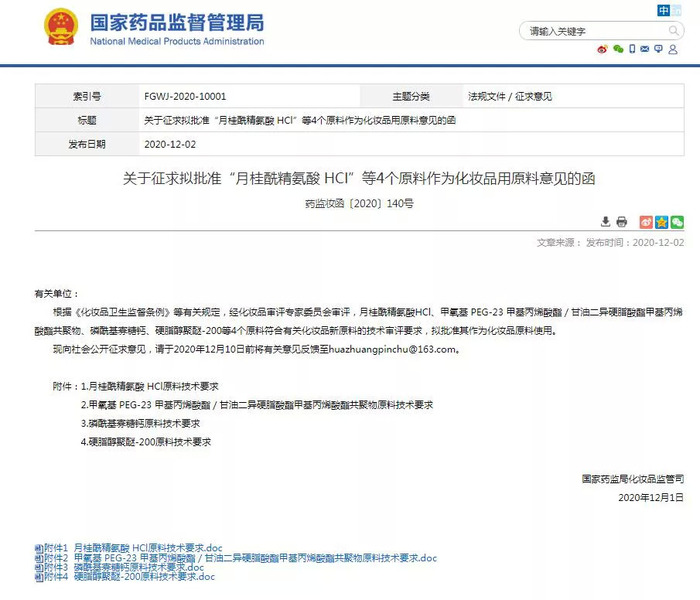Open attachment 甲氧基 PEG-23 共聚物原料技术要求.doc
Image resolution: width=700 pixels, height=600 pixels.
click(255, 558)
